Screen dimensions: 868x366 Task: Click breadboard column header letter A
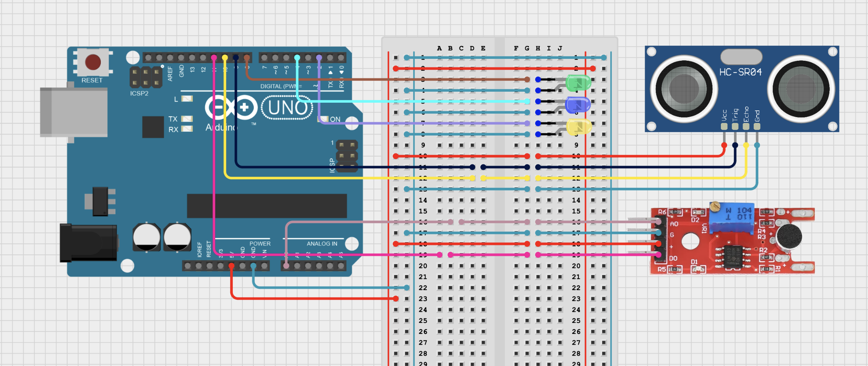click(439, 48)
